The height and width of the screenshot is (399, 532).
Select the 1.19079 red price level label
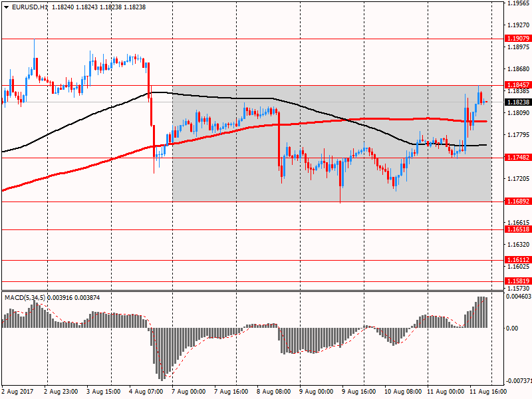pos(518,39)
